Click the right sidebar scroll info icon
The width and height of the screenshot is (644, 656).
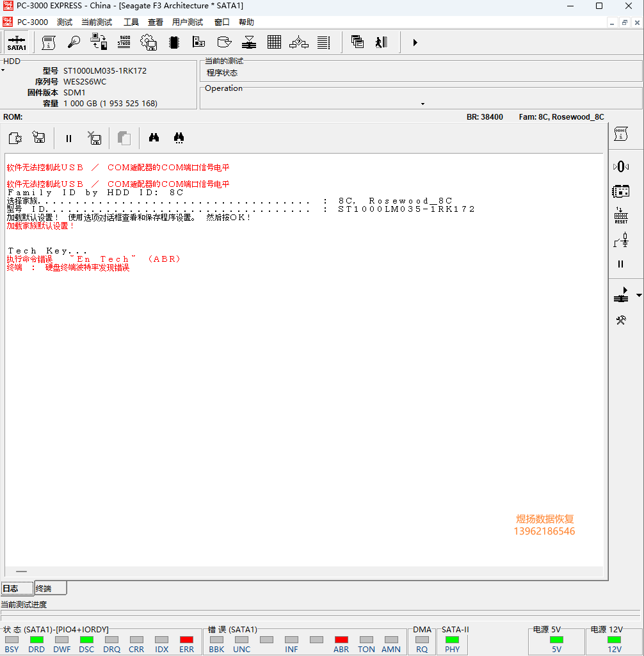(x=621, y=134)
